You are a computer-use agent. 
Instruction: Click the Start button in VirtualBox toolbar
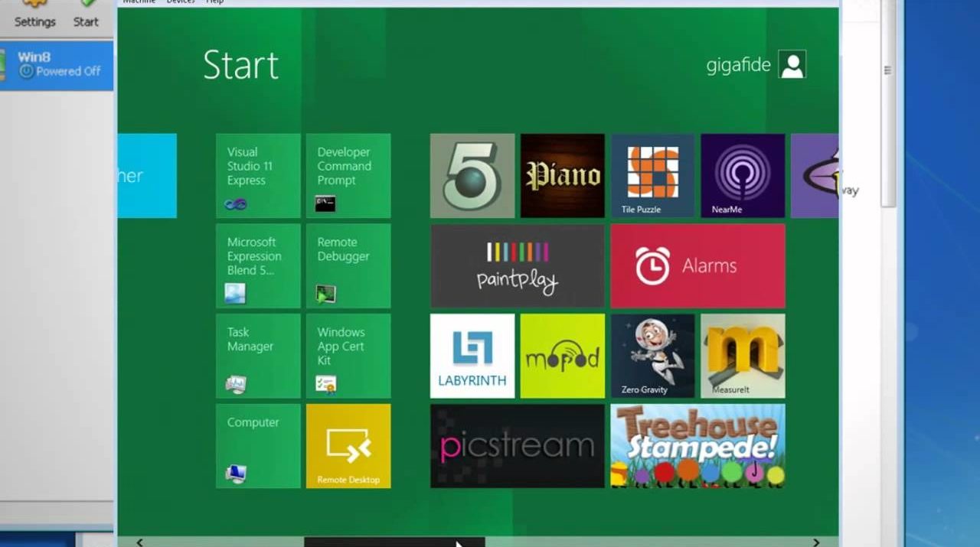pos(86,14)
